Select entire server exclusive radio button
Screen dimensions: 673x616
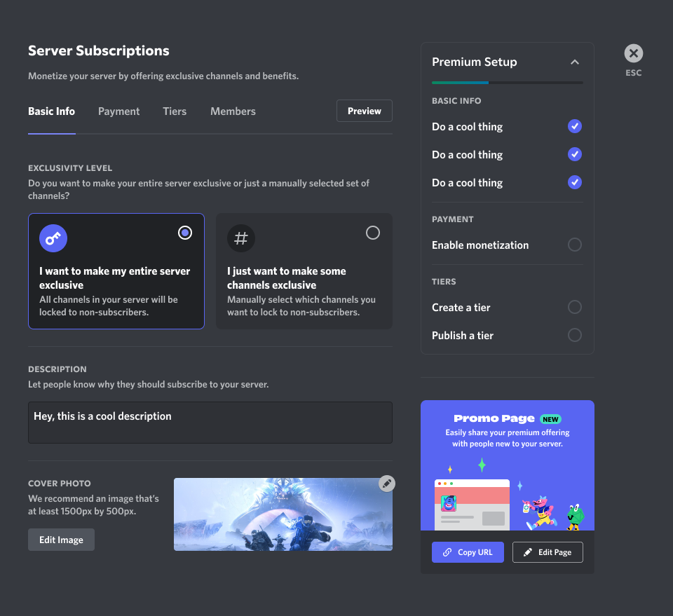tap(185, 233)
